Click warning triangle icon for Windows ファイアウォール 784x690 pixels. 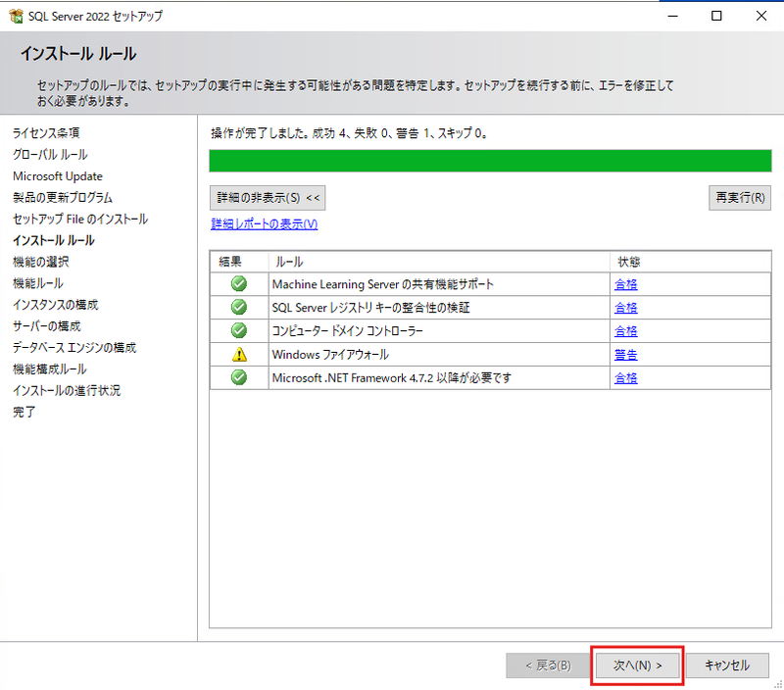pos(239,354)
